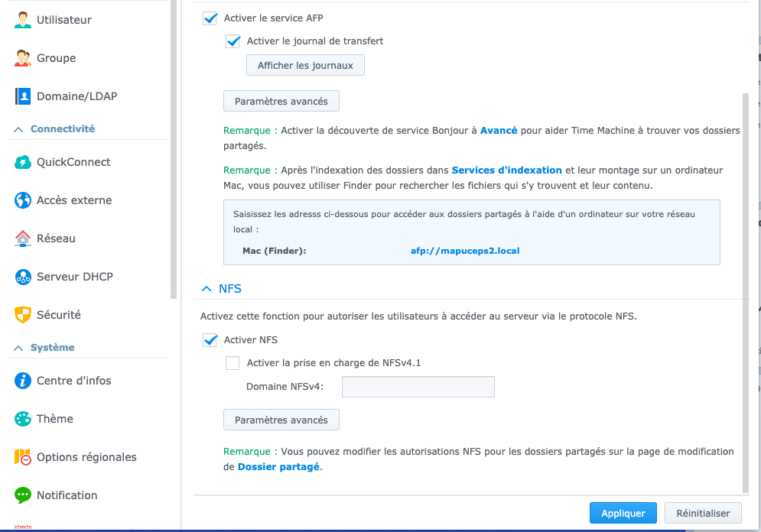Collapse the Connectivité sidebar group
Viewport: 761px width, 532px height.
pos(18,129)
